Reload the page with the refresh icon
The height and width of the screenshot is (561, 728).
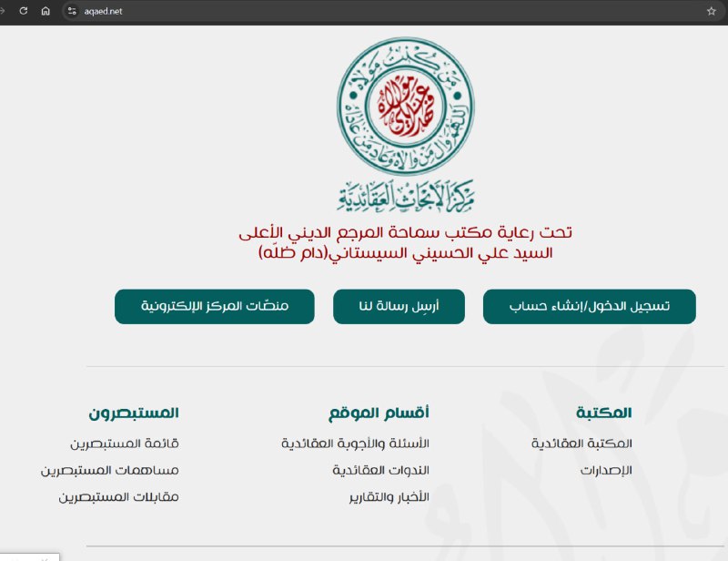[x=24, y=11]
